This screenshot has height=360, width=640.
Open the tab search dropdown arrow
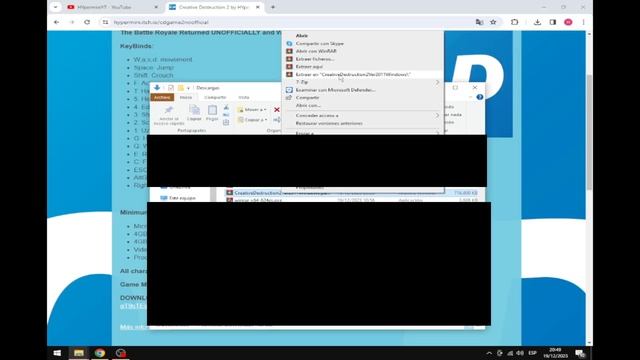pos(56,7)
